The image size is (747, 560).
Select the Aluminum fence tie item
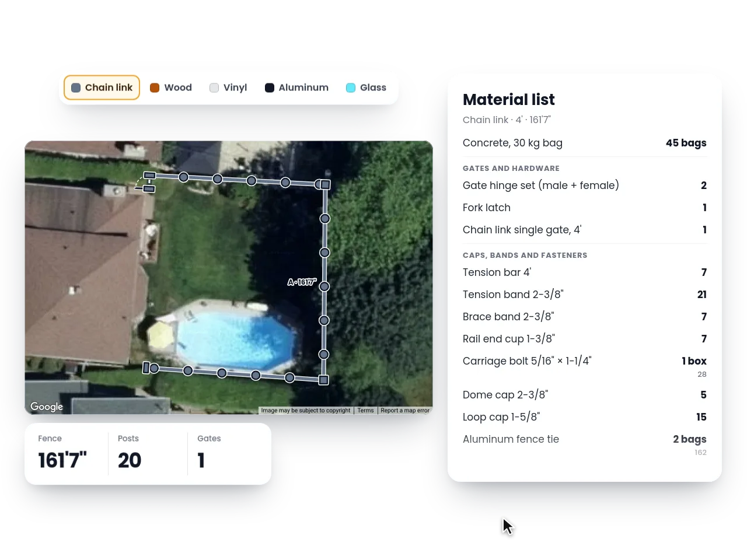pos(585,444)
